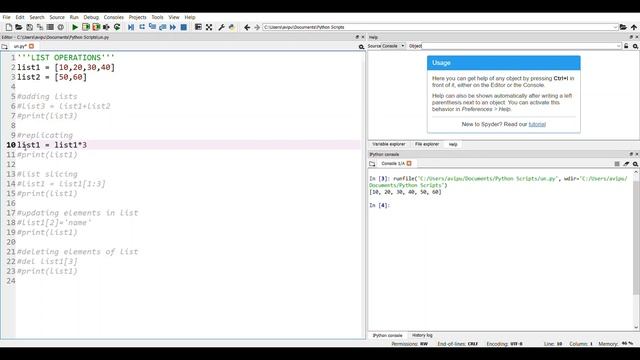This screenshot has width=640, height=360.
Task: Save the current file via toolbar
Action: tap(29, 27)
